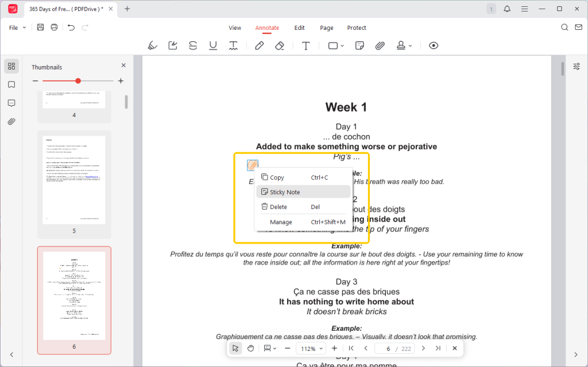588x367 pixels.
Task: Open the bookmarks panel in left sidebar
Action: pyautogui.click(x=11, y=85)
